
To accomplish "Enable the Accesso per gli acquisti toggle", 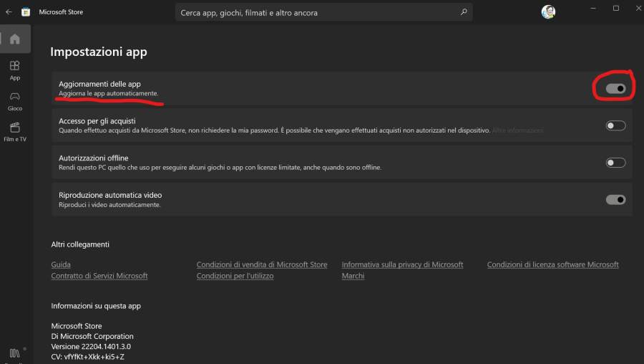I will tap(615, 125).
